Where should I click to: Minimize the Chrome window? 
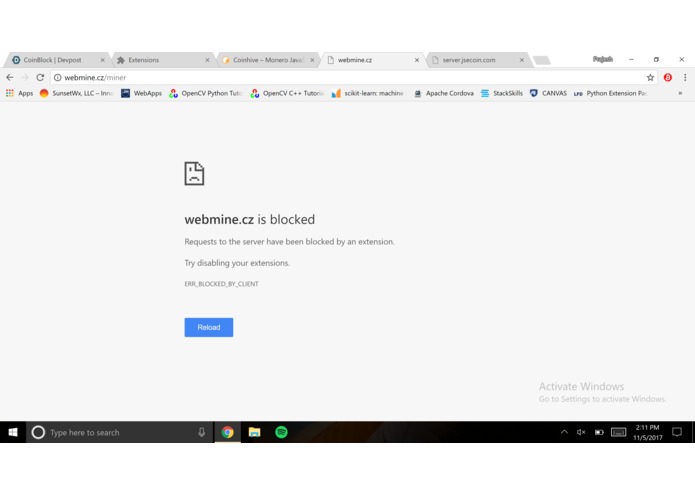[x=631, y=59]
